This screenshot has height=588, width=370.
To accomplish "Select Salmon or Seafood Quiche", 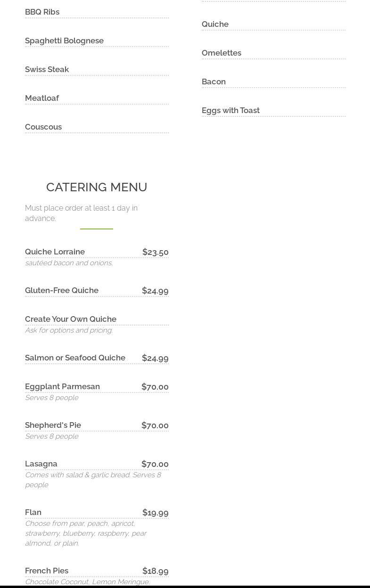I will coord(75,358).
